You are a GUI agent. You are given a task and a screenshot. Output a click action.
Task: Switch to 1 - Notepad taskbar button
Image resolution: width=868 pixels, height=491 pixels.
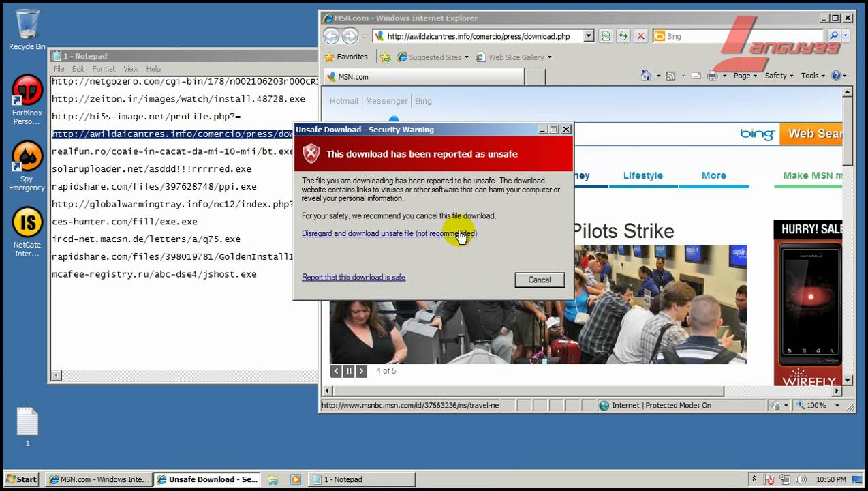tap(361, 479)
